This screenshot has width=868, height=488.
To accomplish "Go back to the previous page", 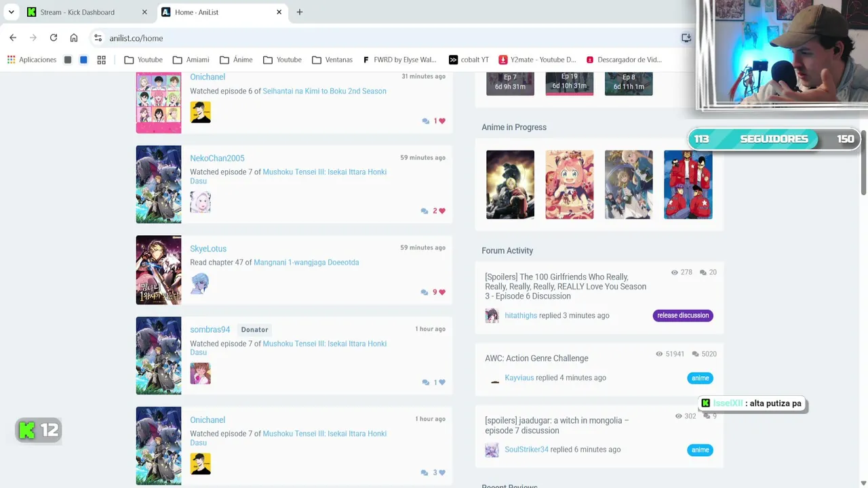I will [13, 38].
